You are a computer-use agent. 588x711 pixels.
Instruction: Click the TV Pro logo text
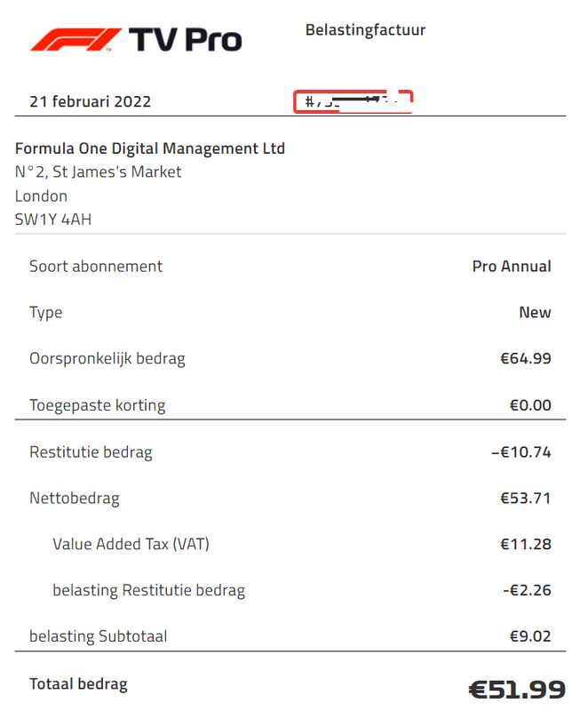point(185,39)
